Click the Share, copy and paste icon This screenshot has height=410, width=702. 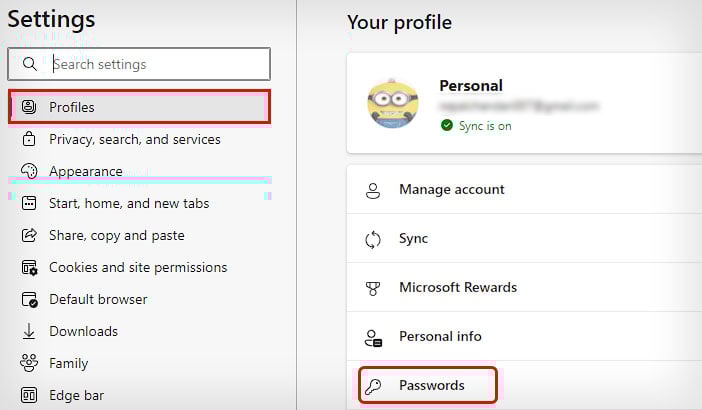click(x=29, y=235)
